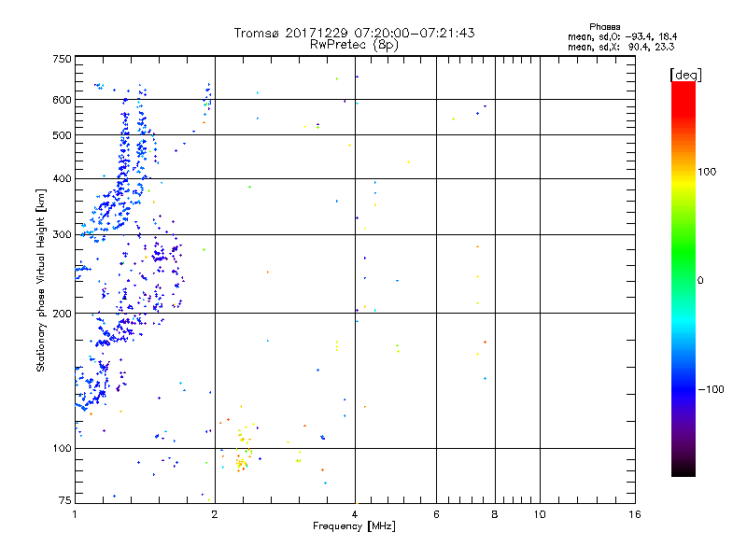Click the y-axis tick label '75'
The height and width of the screenshot is (560, 747).
pyautogui.click(x=65, y=500)
